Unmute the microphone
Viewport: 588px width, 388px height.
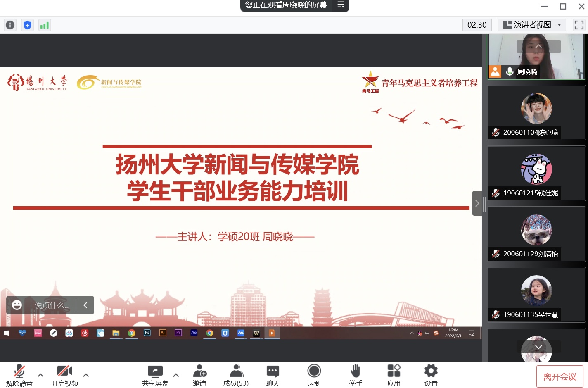pos(19,375)
